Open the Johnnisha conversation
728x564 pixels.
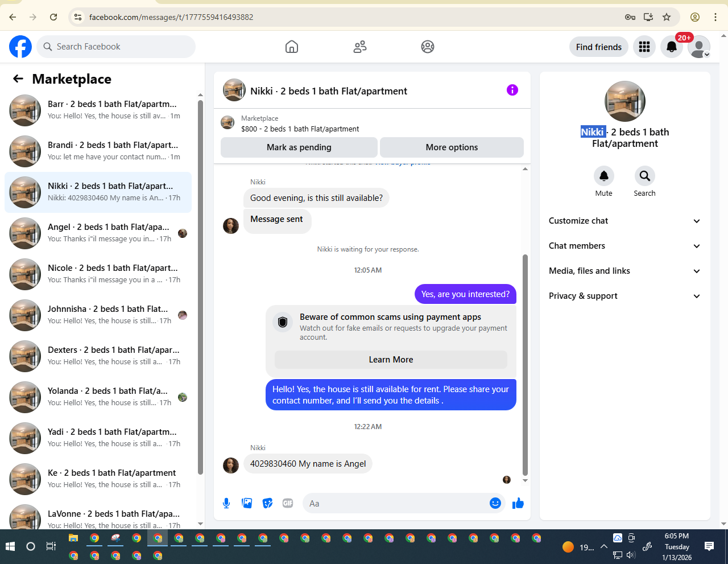(x=98, y=315)
